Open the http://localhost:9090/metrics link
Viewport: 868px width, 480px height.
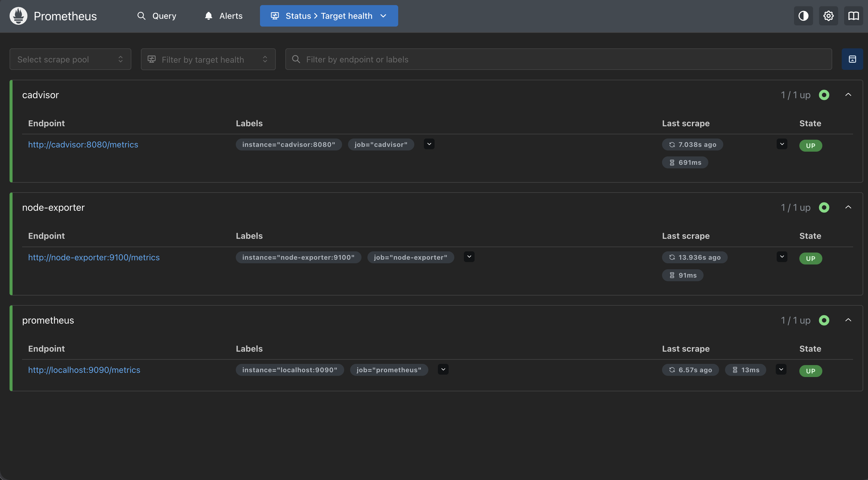[84, 370]
